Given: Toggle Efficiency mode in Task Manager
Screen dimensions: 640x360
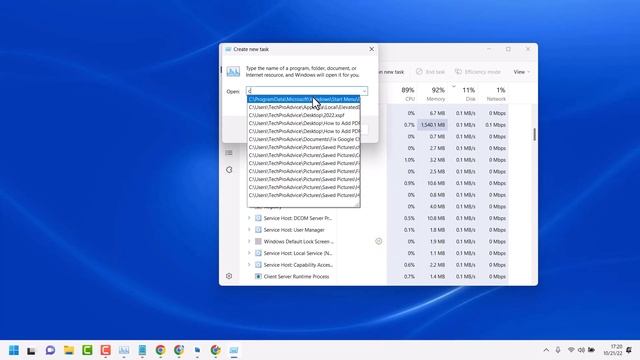Looking at the screenshot, I should tap(478, 72).
